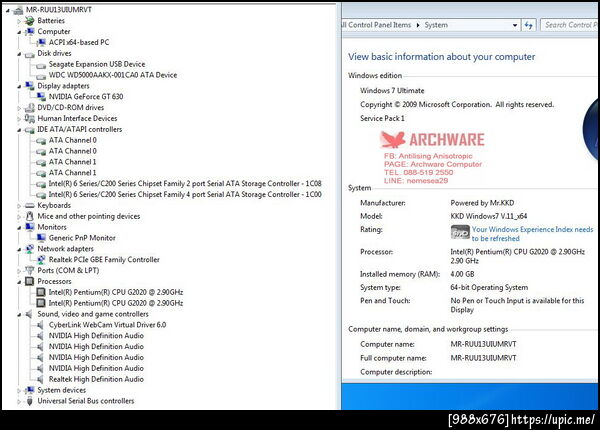600x430 pixels.
Task: Collapse the Display adapters node arrow
Action: coord(19,86)
